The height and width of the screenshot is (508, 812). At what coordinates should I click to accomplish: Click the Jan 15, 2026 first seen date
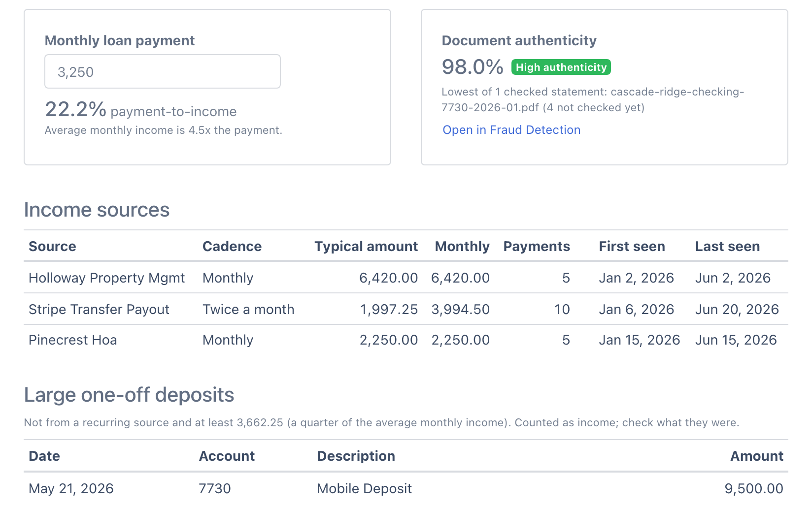[640, 340]
